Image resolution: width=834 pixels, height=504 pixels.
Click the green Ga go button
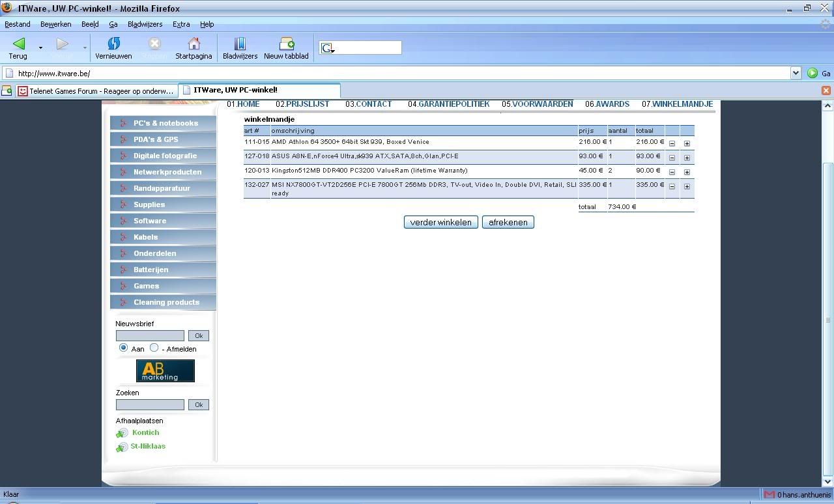click(x=818, y=73)
